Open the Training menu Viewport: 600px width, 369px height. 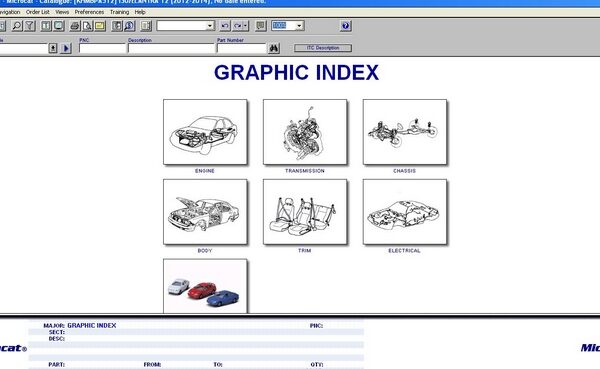[119, 12]
